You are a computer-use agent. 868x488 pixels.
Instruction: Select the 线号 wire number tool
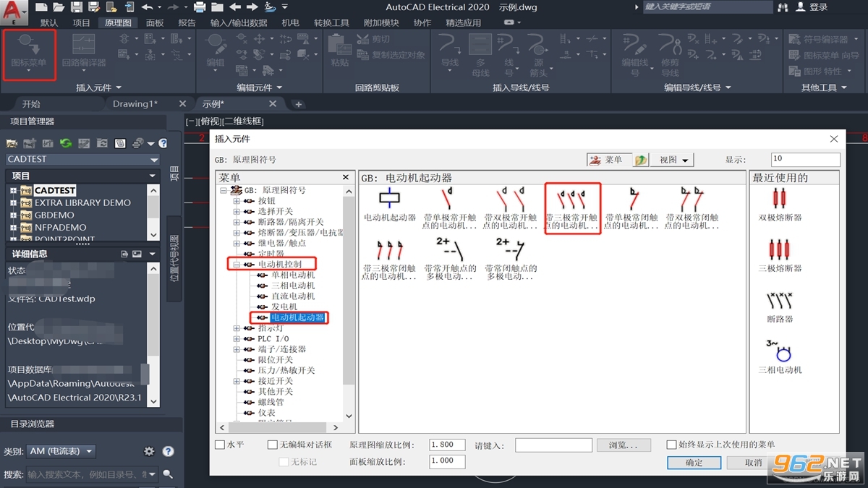509,55
